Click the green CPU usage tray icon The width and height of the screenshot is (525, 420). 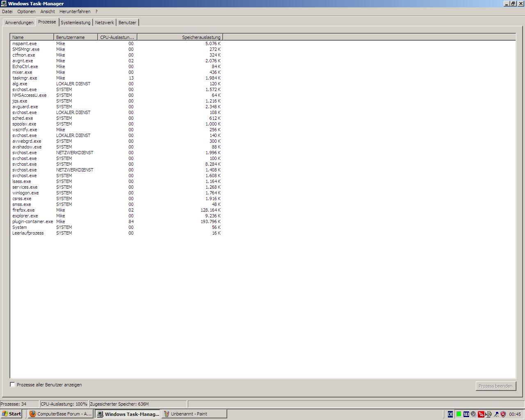pos(459,414)
